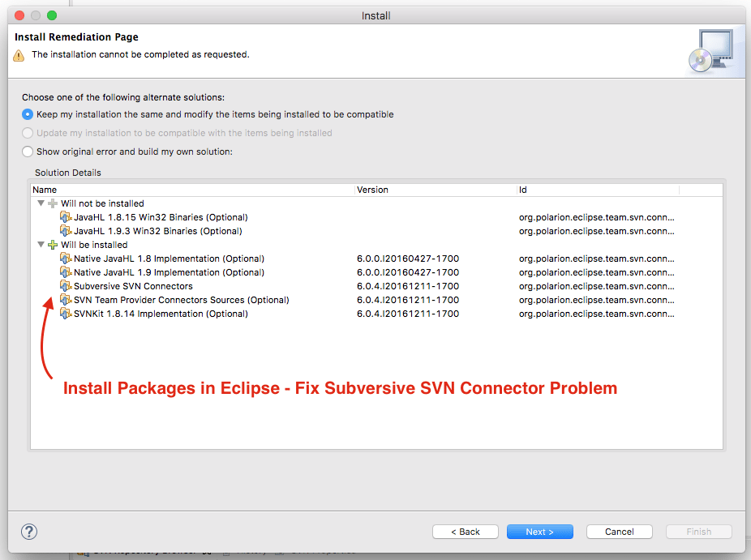Cancel the install dialog
This screenshot has width=751, height=560.
tap(620, 532)
